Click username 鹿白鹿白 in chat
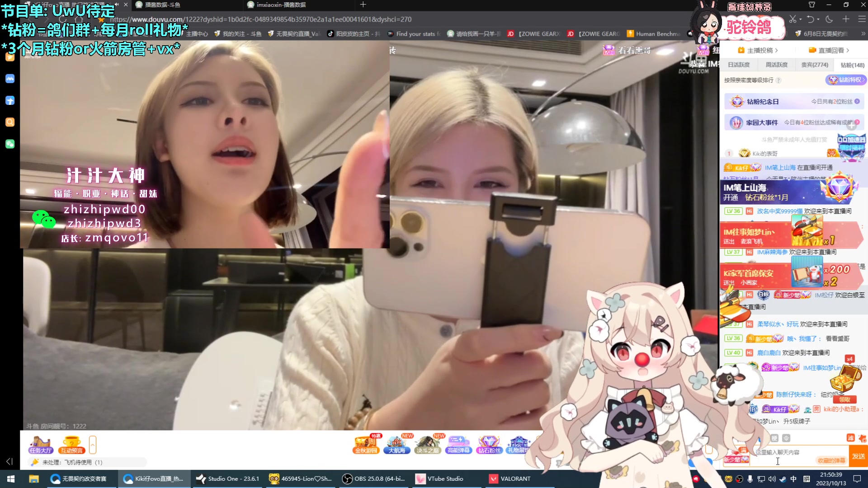The image size is (868, 488). point(769,353)
